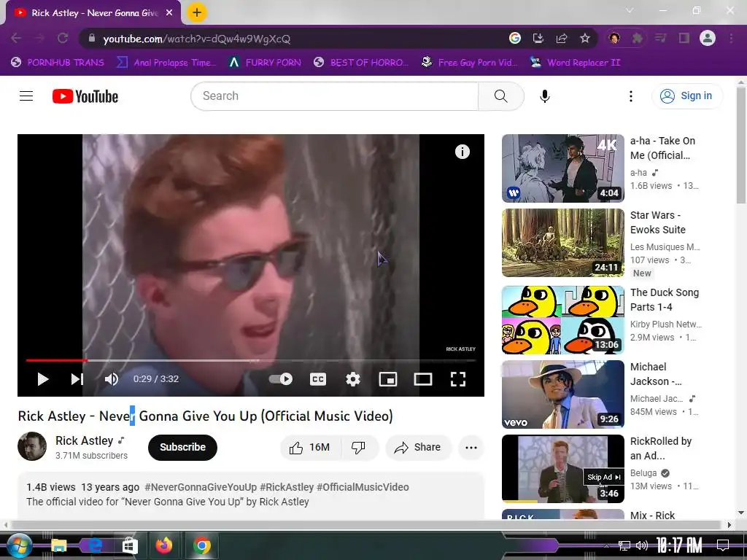This screenshot has height=560, width=747.
Task: Open the YouTube guide hamburger menu
Action: pos(26,96)
